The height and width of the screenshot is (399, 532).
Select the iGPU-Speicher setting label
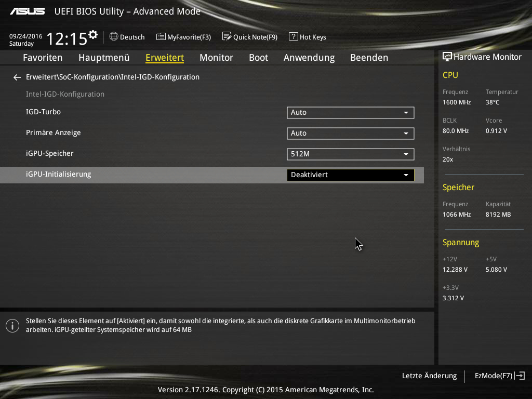(x=49, y=153)
